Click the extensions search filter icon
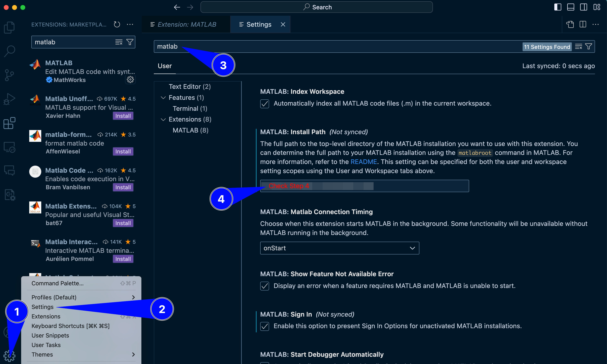The width and height of the screenshot is (607, 364). pyautogui.click(x=130, y=42)
